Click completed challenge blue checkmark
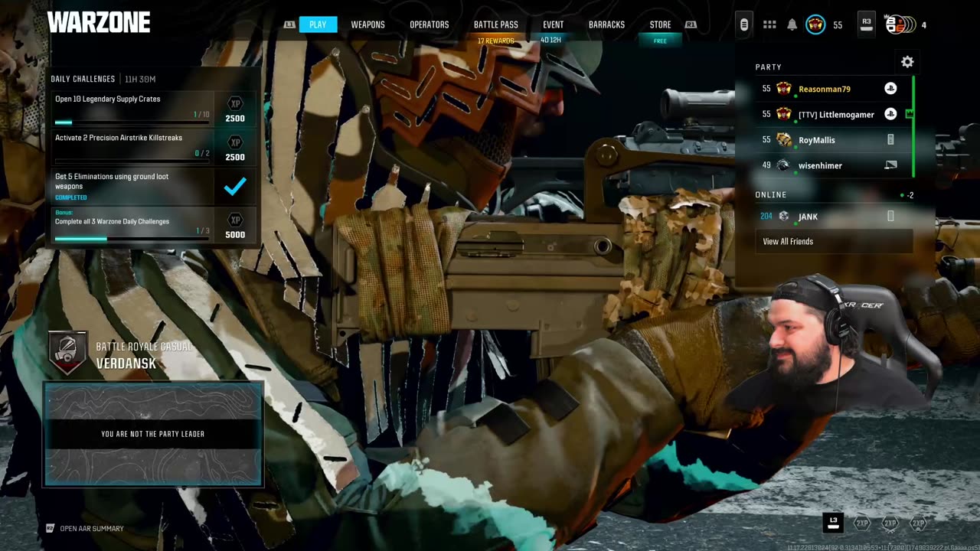This screenshot has height=551, width=980. coord(235,186)
